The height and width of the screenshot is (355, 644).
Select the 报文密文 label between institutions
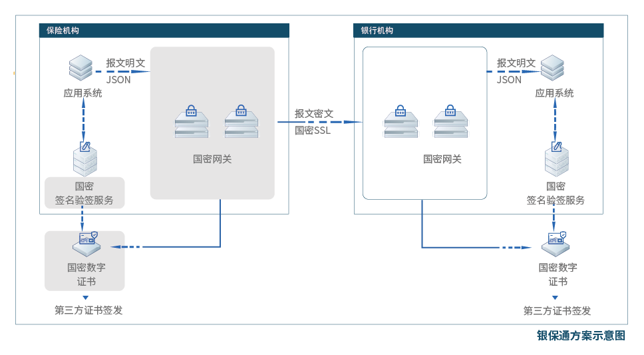click(314, 113)
